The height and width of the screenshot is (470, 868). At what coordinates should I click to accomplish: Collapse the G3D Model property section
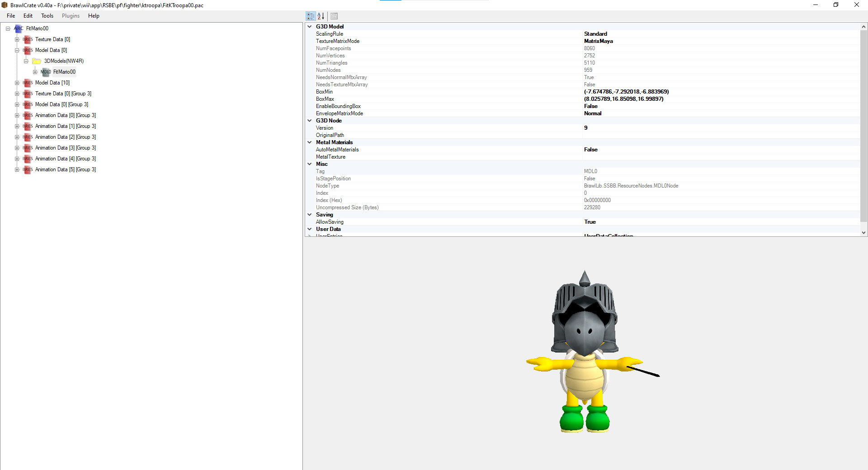(310, 26)
